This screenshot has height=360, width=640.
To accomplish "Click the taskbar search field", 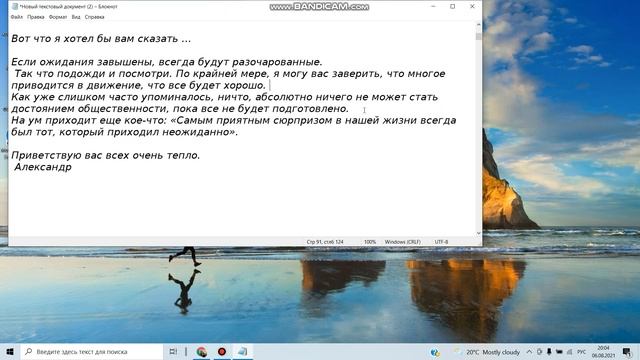I will (92, 351).
